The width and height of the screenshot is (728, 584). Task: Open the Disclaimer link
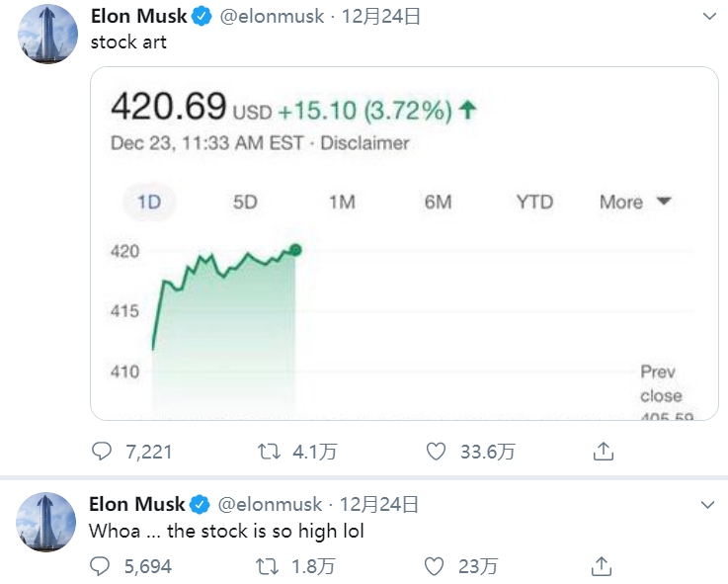coord(364,143)
